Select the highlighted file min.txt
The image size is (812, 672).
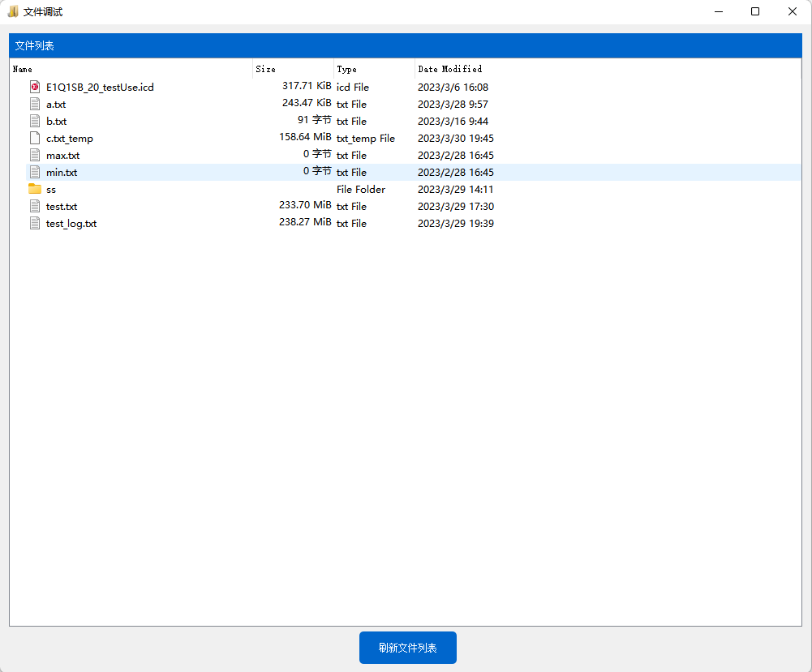[x=62, y=173]
